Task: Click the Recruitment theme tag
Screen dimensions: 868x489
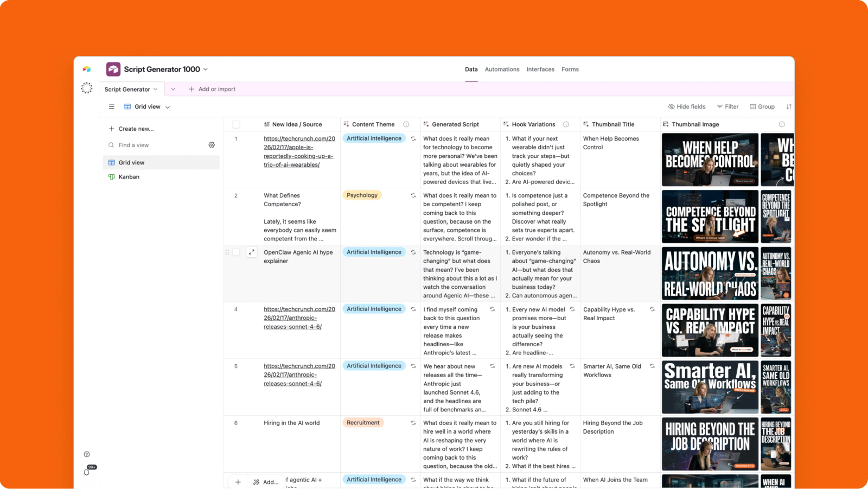Action: click(363, 423)
